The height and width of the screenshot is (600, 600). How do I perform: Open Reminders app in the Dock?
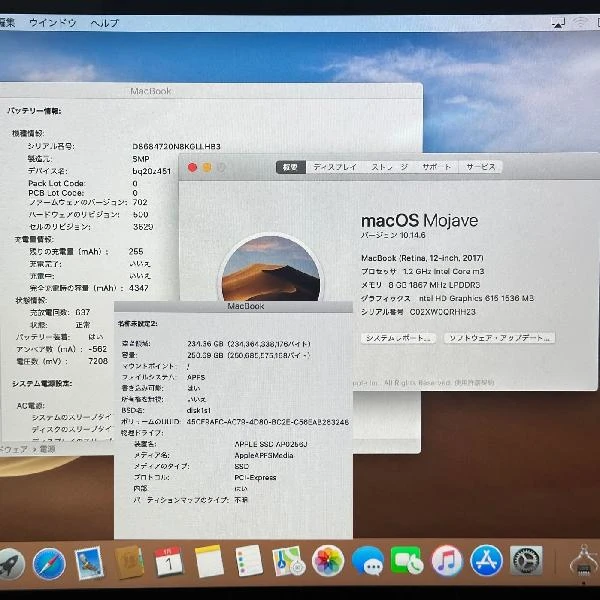(249, 561)
